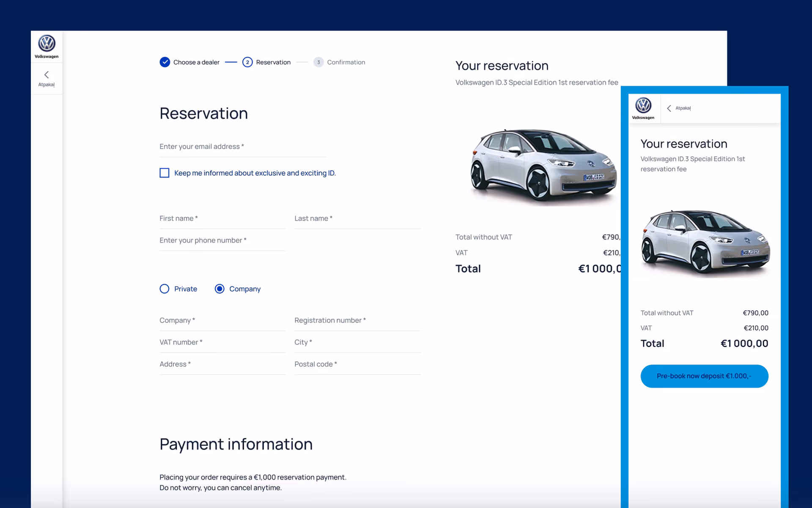Screen dimensions: 812x508
Task: Go to the Choose a dealer step
Action: coord(196,62)
